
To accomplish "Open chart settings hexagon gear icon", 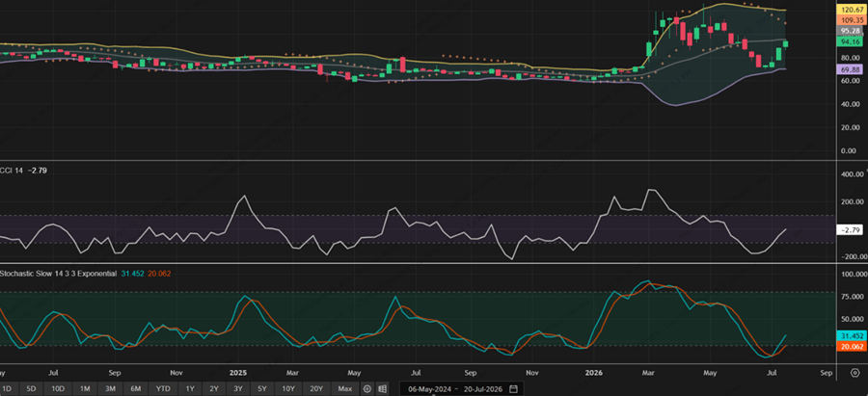I will (854, 373).
